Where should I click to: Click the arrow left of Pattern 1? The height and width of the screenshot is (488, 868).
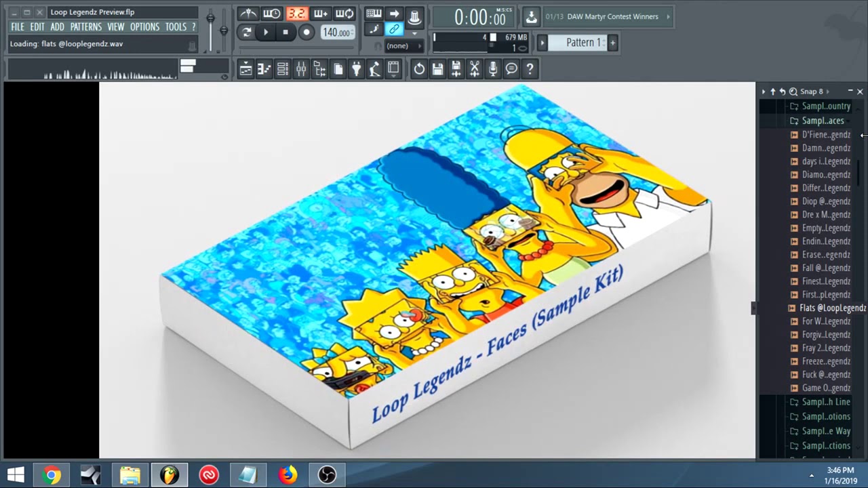click(x=542, y=43)
